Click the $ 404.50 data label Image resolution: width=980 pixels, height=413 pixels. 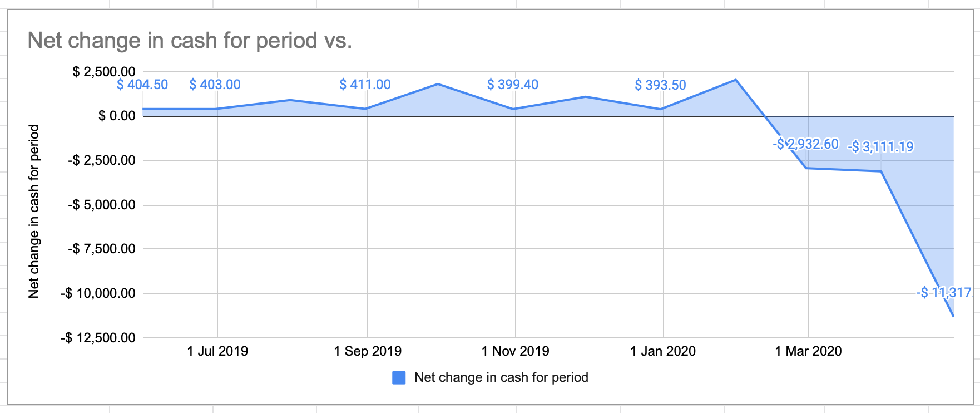click(142, 85)
